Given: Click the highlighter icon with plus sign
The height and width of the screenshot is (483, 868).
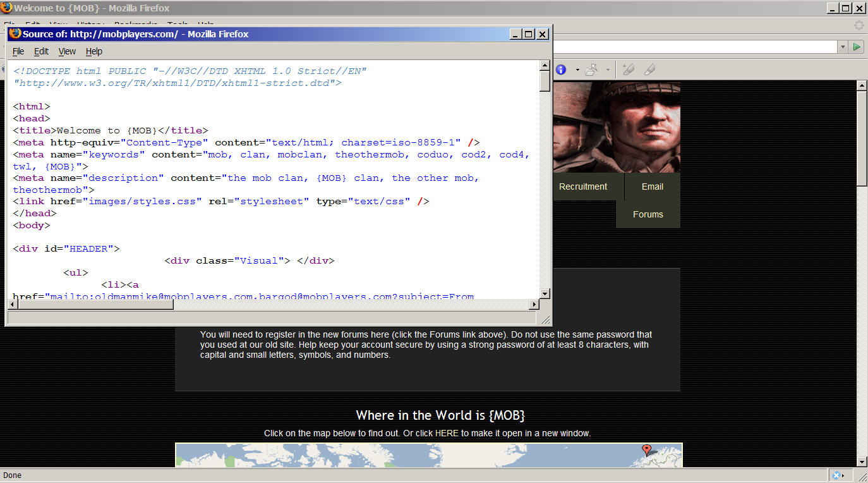Looking at the screenshot, I should click(x=628, y=70).
